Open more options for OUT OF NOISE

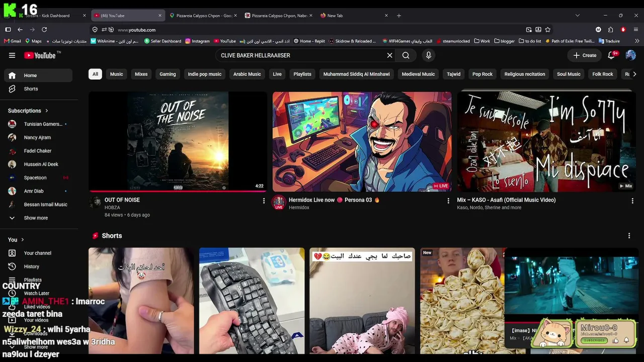pyautogui.click(x=264, y=201)
